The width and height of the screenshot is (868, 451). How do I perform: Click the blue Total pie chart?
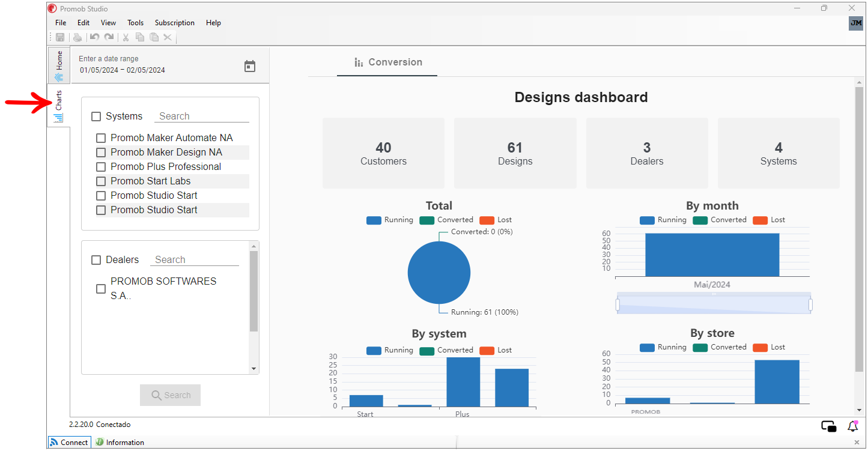439,273
